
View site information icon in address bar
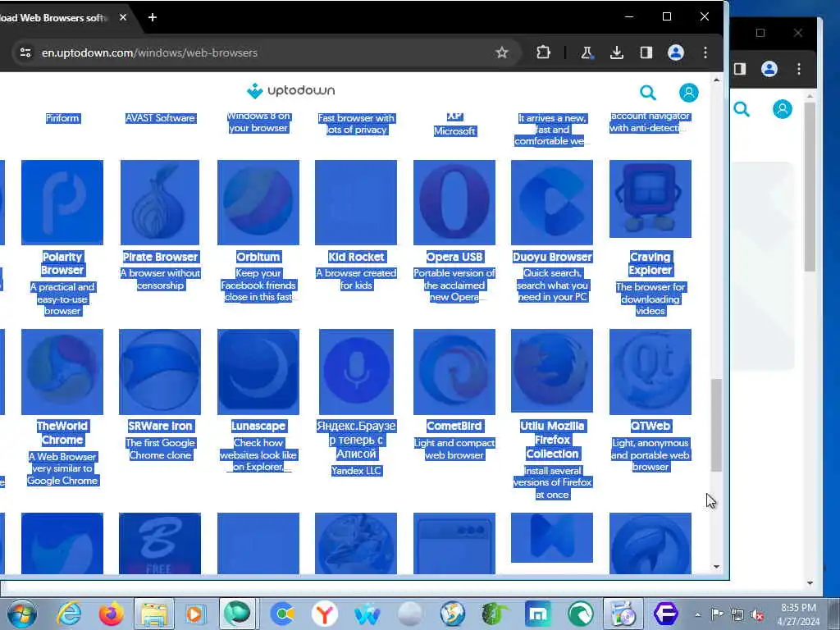(x=25, y=52)
